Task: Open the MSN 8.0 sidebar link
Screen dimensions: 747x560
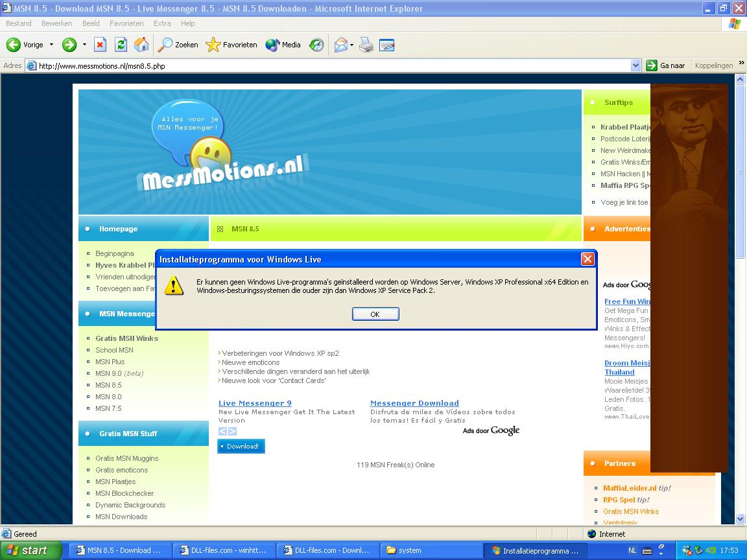Action: 109,397
